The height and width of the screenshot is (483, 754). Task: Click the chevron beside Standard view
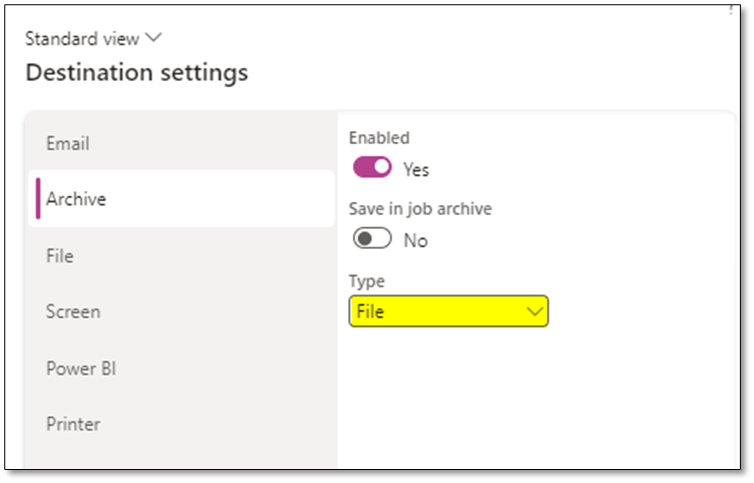pos(153,38)
